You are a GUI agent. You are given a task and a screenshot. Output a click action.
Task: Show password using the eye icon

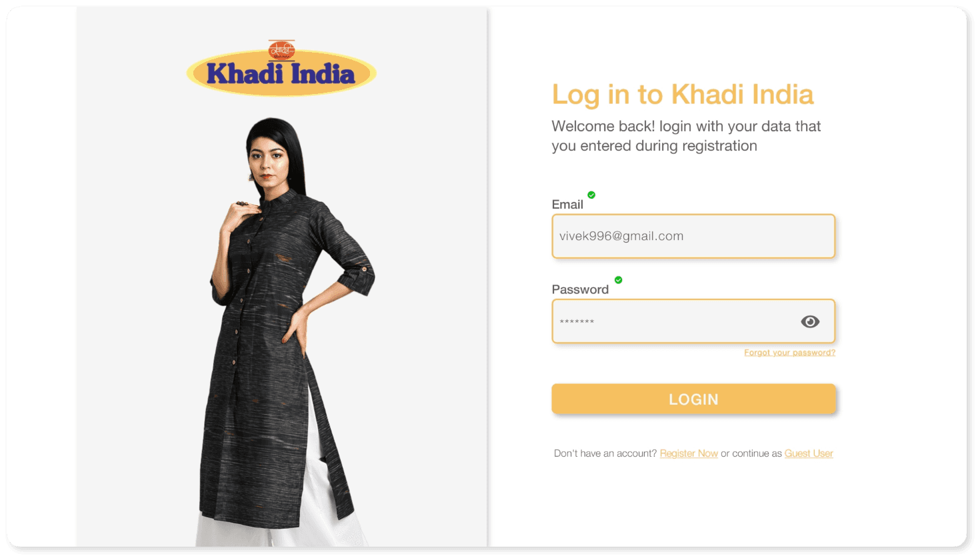pyautogui.click(x=810, y=321)
